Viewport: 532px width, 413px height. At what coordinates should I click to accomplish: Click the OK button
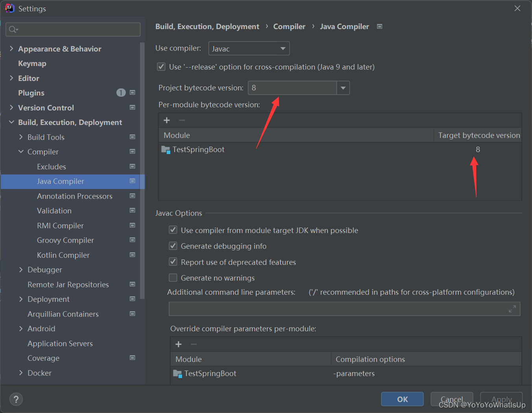(402, 399)
